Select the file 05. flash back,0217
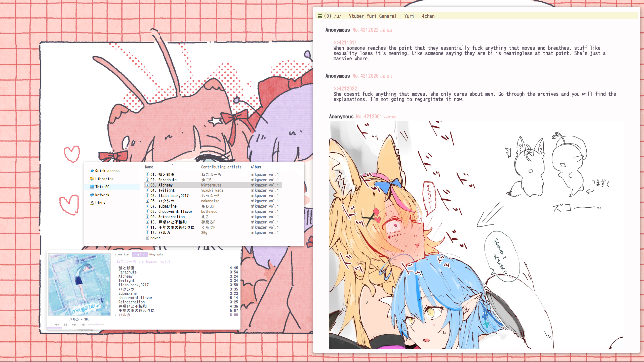This screenshot has width=644, height=362. (169, 196)
